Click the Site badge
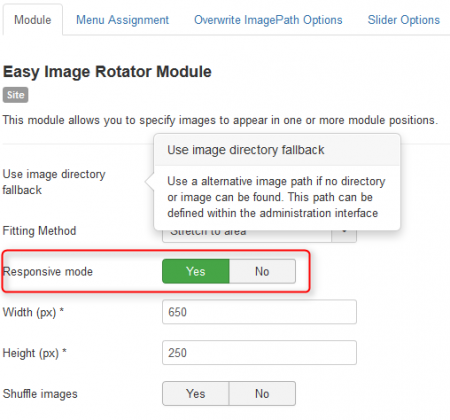450x420 pixels. click(16, 95)
